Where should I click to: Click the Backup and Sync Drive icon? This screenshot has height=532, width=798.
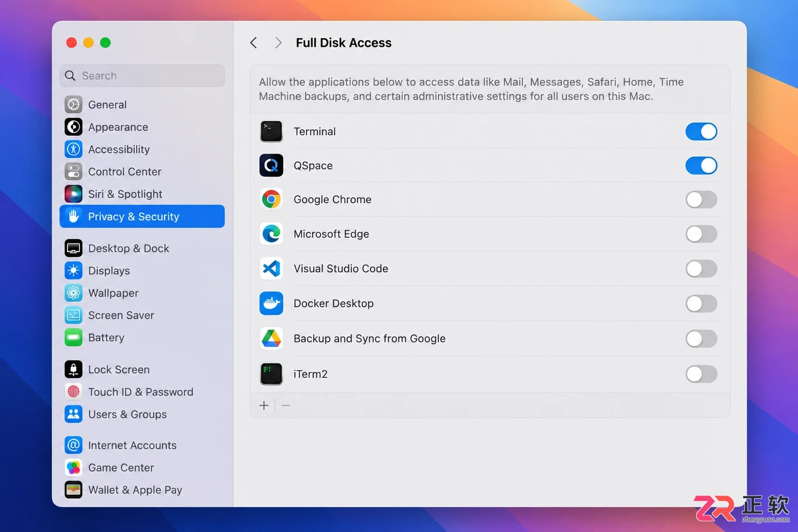[x=272, y=339]
